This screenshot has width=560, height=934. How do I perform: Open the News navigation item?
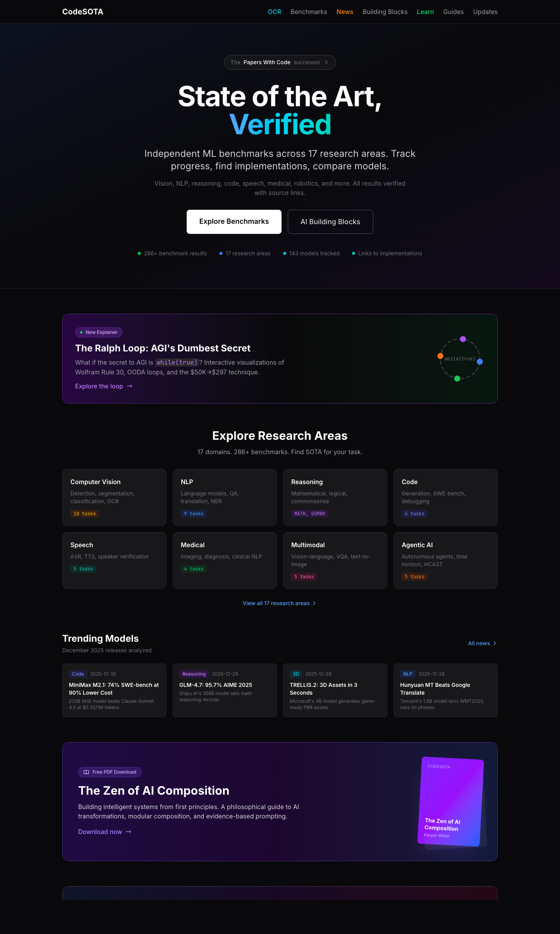345,12
